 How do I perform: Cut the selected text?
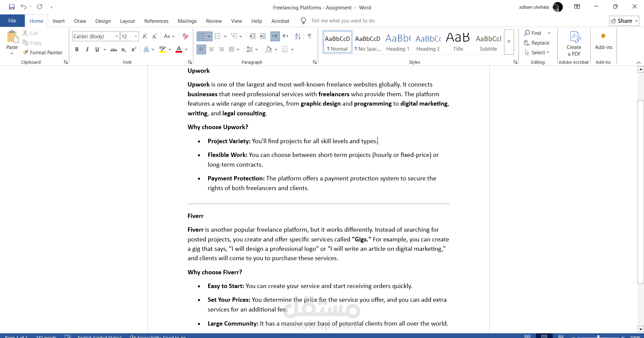tap(30, 33)
